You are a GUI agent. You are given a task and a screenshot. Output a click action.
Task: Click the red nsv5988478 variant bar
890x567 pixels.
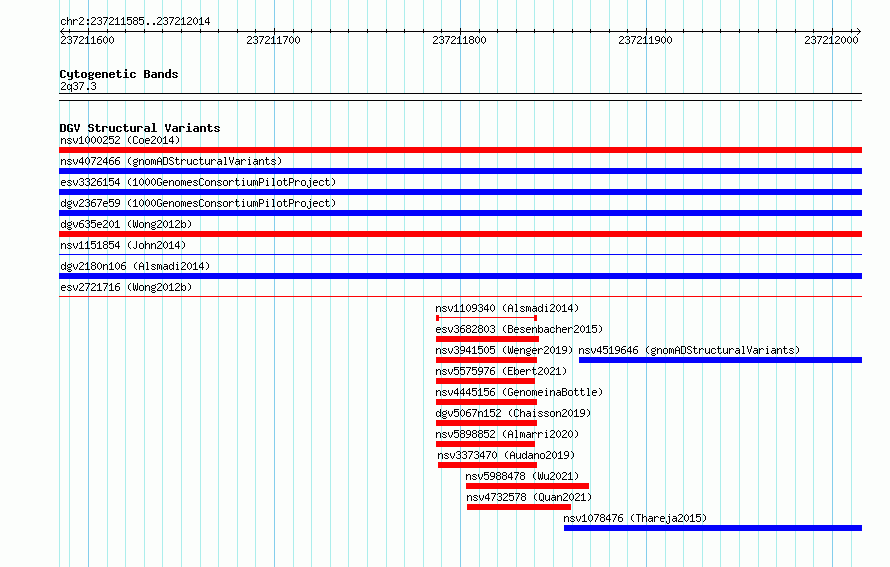point(527,486)
